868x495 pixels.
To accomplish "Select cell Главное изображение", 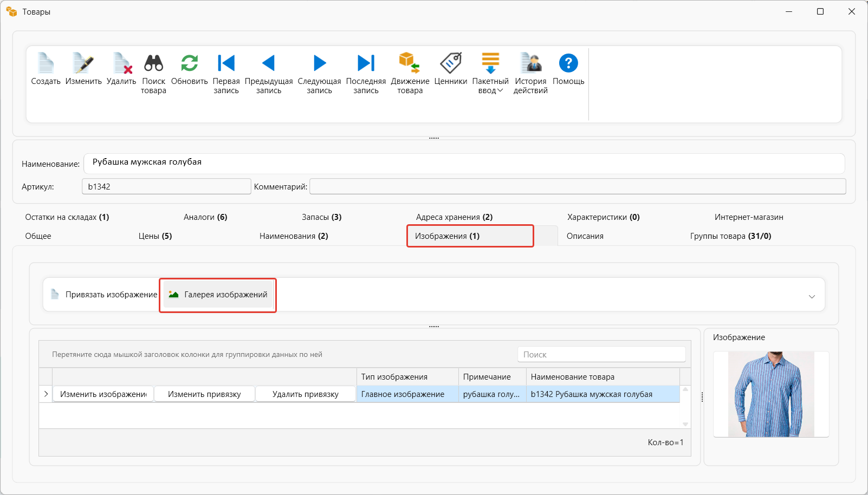I will pos(407,394).
